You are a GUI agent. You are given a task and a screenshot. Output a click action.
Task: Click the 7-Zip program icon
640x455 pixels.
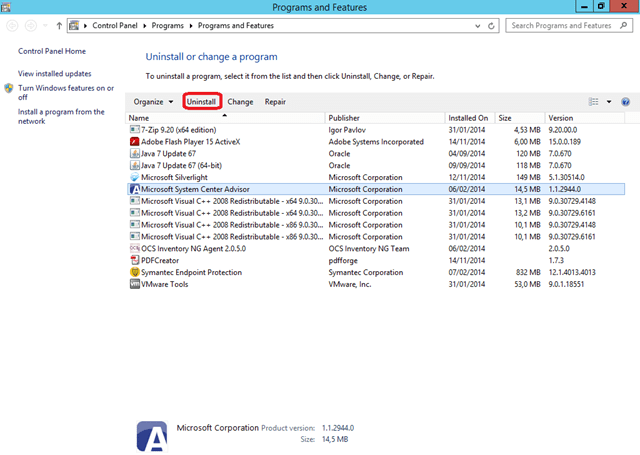[134, 130]
